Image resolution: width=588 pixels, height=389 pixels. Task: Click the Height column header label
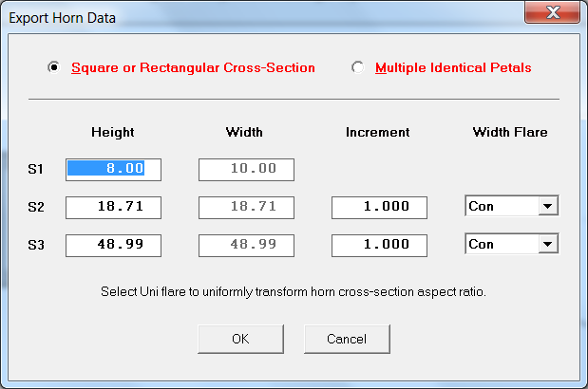[112, 132]
